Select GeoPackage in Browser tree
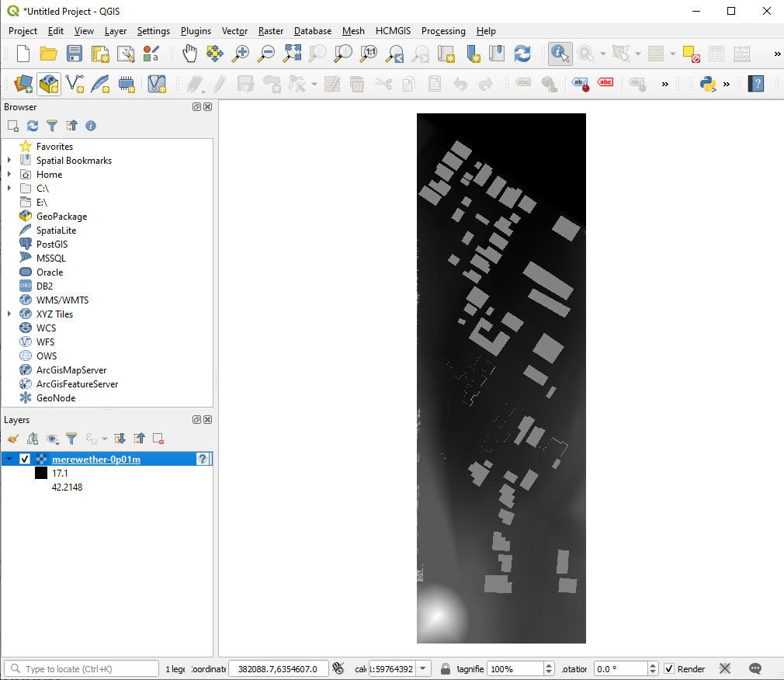This screenshot has height=680, width=784. coord(61,216)
